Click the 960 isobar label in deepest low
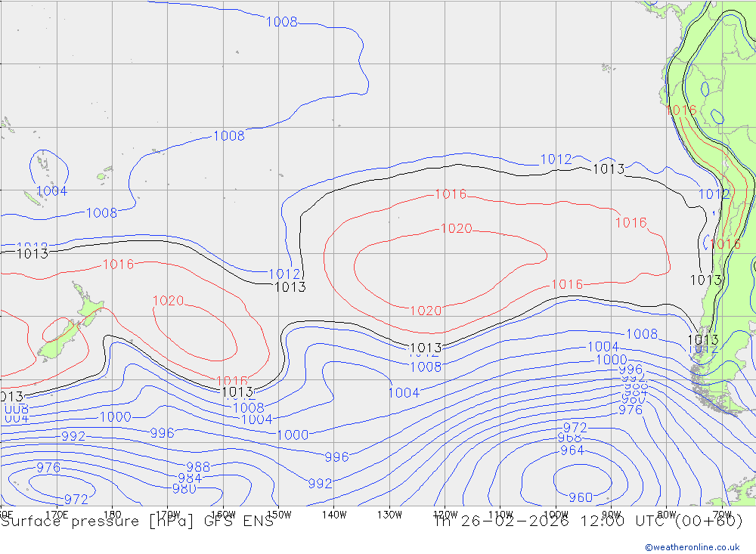 coord(581,497)
